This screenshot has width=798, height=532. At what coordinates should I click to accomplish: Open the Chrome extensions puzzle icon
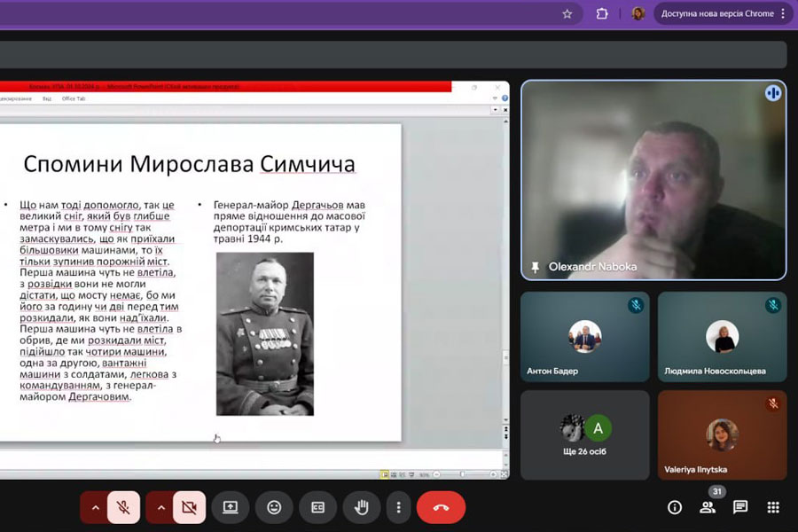click(601, 14)
